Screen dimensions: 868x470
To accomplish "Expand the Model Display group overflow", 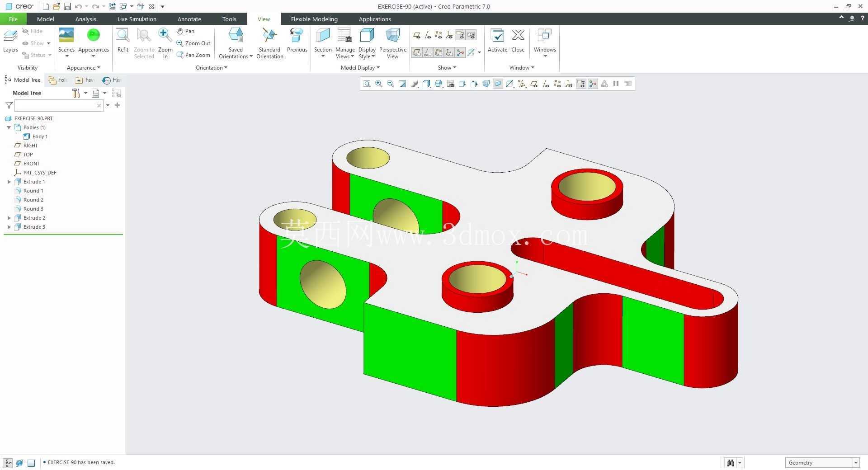I will [x=360, y=68].
